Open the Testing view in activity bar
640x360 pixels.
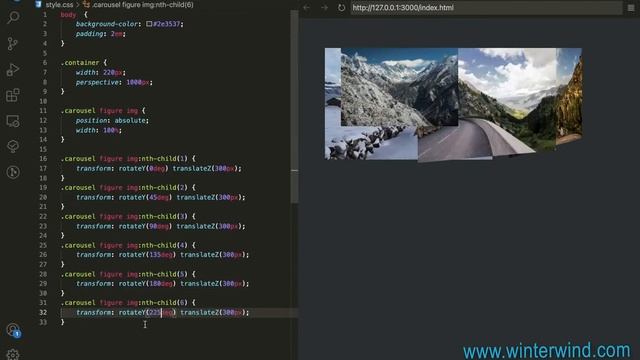(13, 147)
